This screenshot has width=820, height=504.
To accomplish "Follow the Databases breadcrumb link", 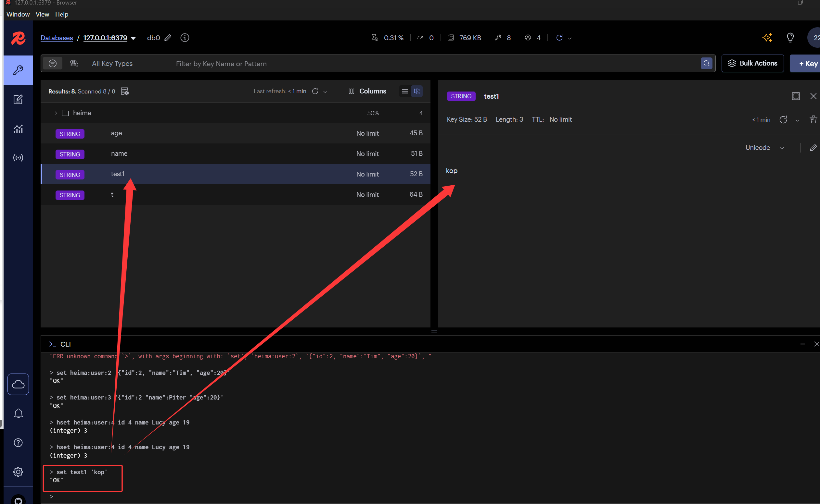I will pyautogui.click(x=57, y=38).
